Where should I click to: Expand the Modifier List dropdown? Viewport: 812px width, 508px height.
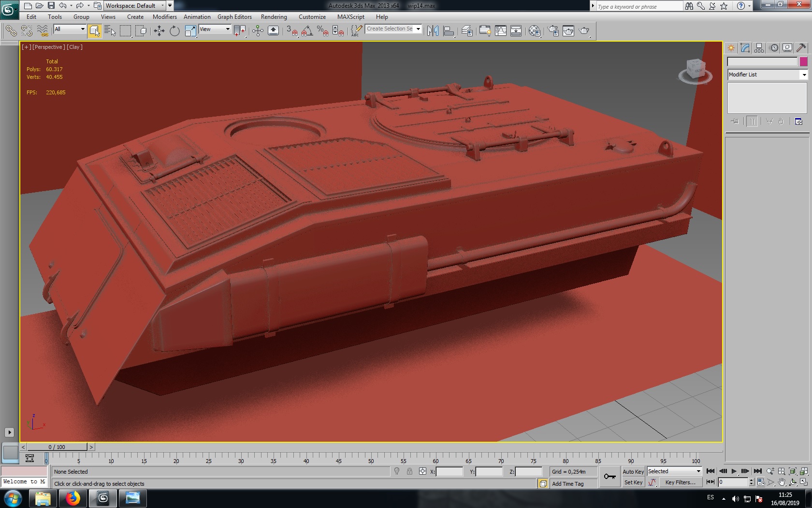point(804,75)
